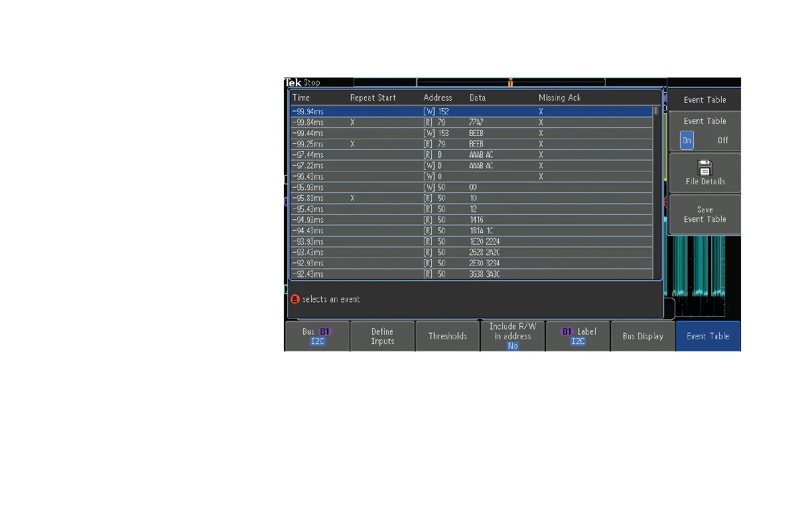Select event row at -95.83ms
Screen dimensions: 812x525
click(471, 198)
